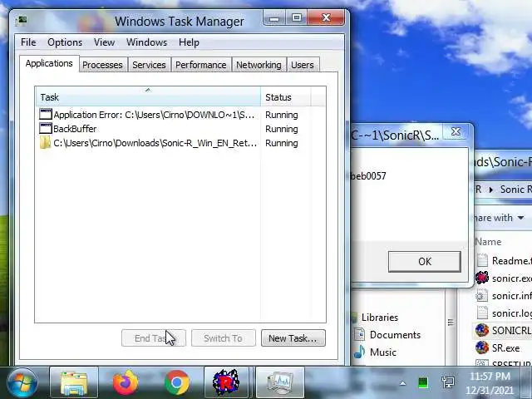
Task: Click OK in the error dialog
Action: click(x=425, y=262)
